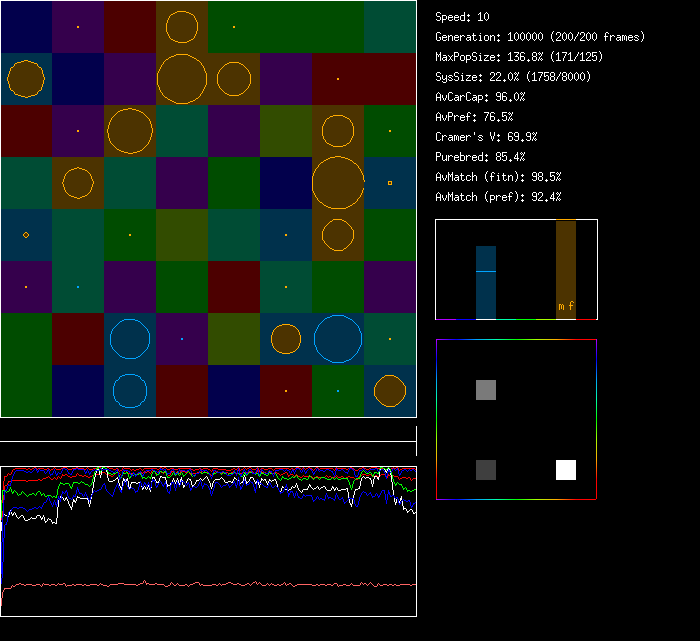The width and height of the screenshot is (700, 641).
Task: Click the MaxPopSize statistic text
Action: coord(519,57)
